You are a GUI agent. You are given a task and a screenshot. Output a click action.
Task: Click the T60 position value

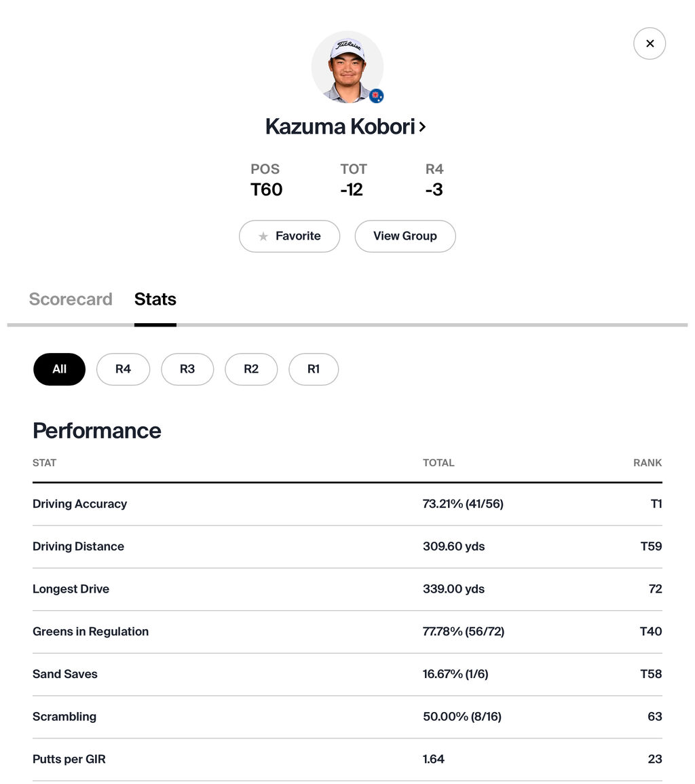click(267, 189)
